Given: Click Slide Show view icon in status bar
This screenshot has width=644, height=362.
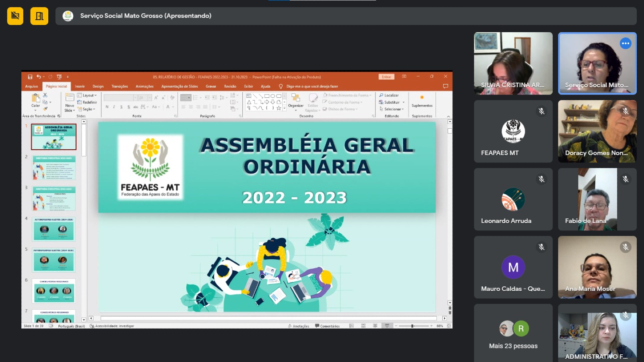Looking at the screenshot, I should click(387, 326).
